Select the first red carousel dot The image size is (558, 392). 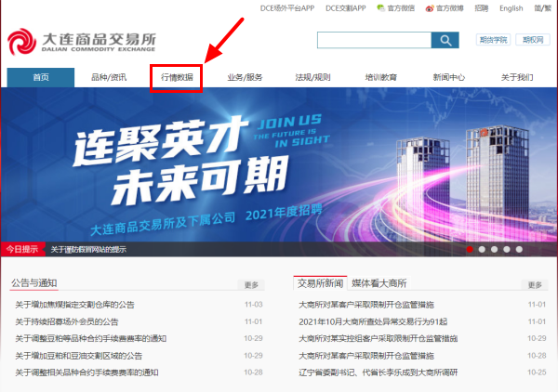(x=470, y=250)
